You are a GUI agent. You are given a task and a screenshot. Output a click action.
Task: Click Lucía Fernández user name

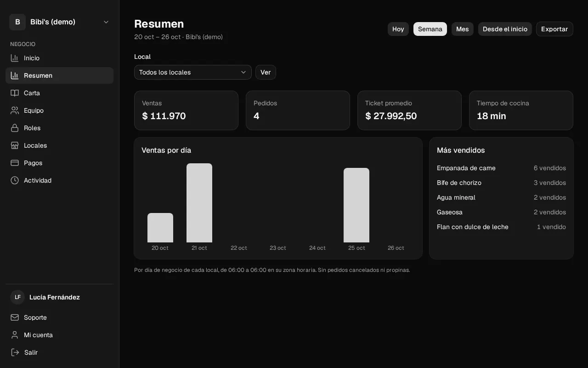[x=55, y=297]
